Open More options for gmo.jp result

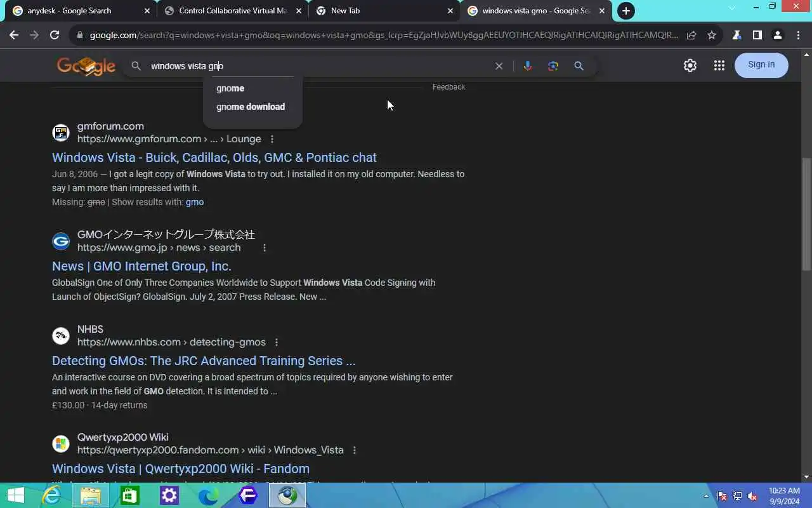(x=265, y=248)
